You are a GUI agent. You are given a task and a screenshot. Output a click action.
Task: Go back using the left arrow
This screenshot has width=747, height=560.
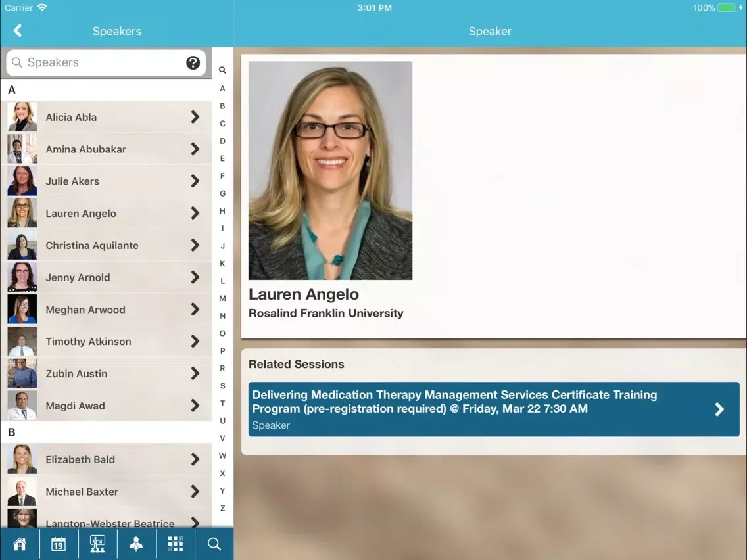click(18, 31)
